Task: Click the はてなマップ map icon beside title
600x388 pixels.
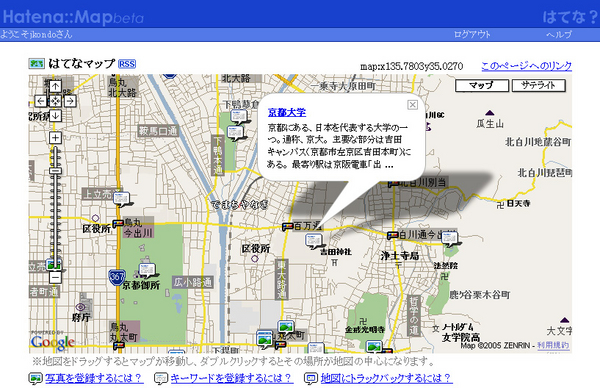Action: (x=36, y=64)
